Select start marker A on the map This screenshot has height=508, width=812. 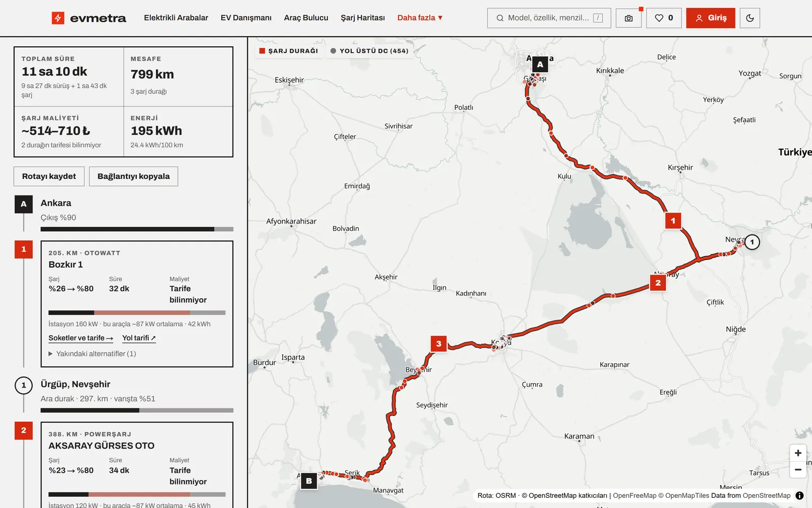pos(540,65)
